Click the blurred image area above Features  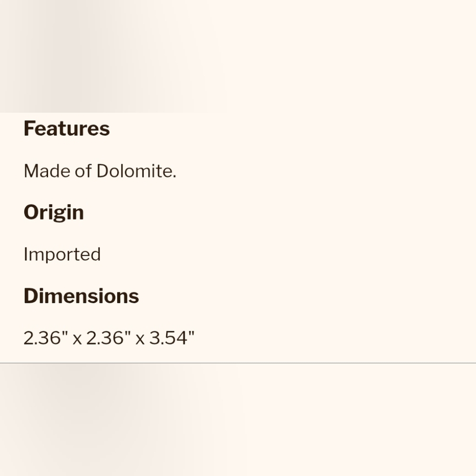pyautogui.click(x=238, y=56)
